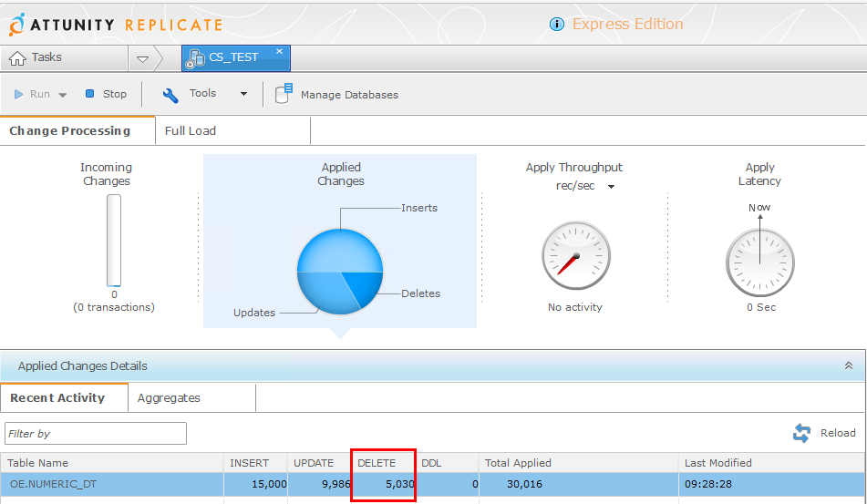Click the blue Stop square icon
867x504 pixels.
pos(89,93)
